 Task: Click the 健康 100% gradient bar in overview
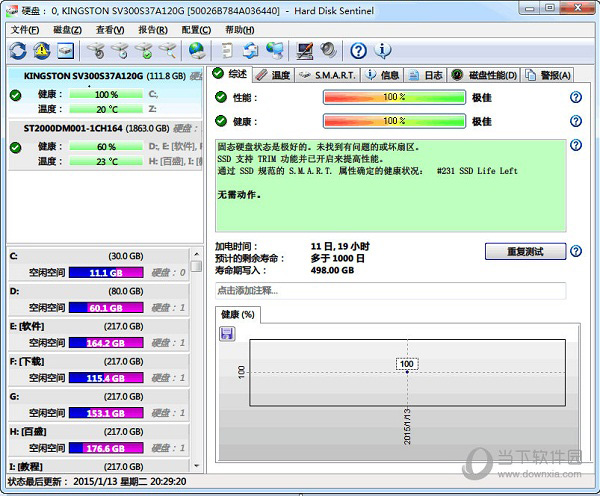(395, 121)
